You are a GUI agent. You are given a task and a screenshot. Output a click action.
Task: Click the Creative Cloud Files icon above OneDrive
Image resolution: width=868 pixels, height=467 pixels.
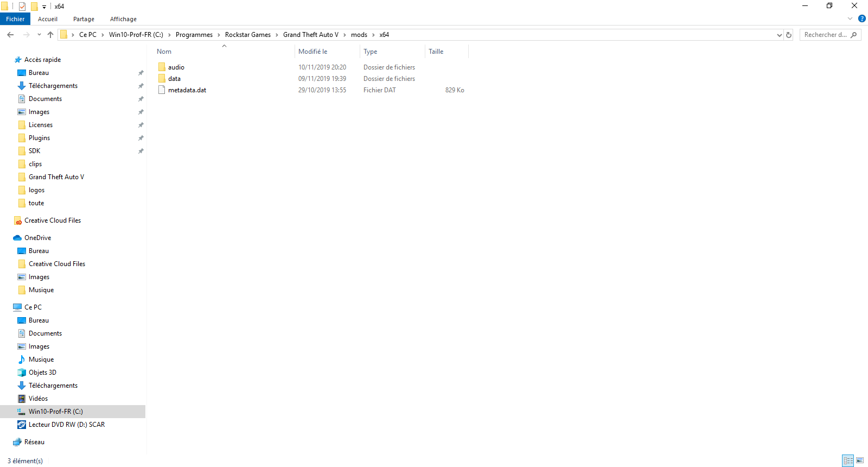18,220
